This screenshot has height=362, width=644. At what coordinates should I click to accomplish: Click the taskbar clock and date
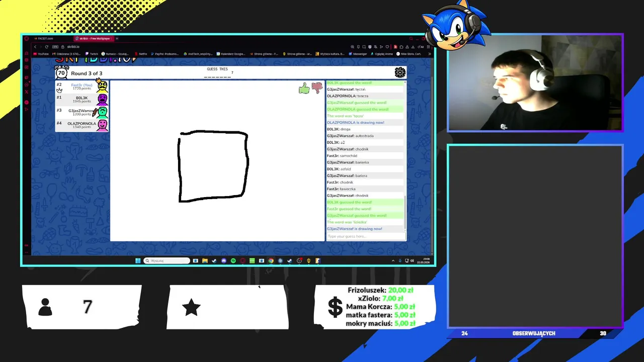coord(423,260)
